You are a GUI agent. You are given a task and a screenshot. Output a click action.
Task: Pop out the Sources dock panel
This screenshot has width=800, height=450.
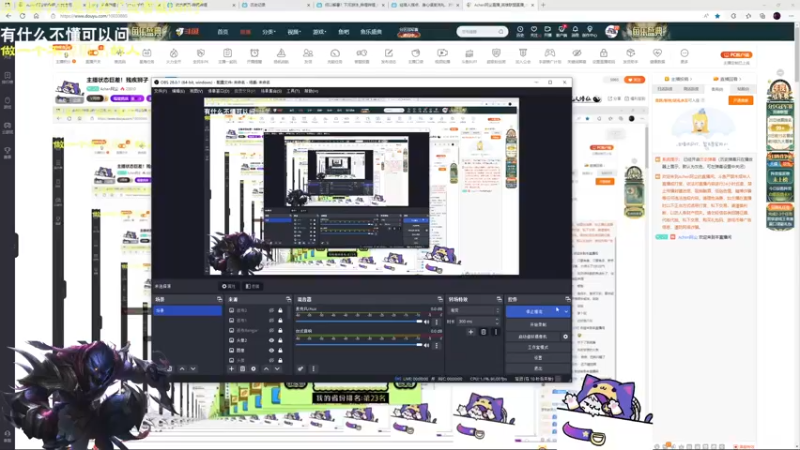tap(288, 299)
